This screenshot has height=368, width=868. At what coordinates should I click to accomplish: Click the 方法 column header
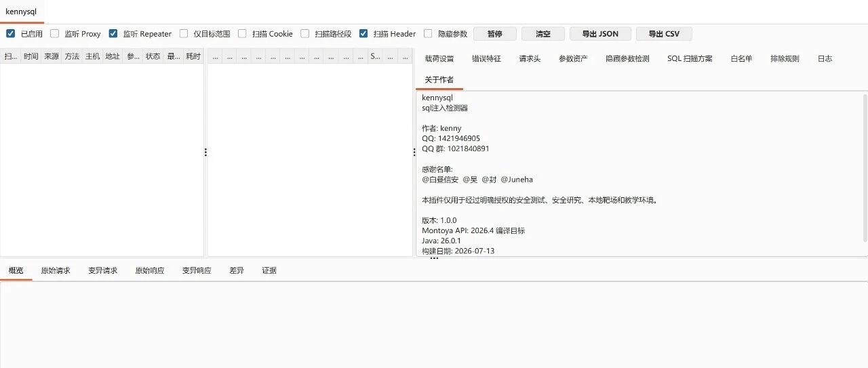[71, 56]
